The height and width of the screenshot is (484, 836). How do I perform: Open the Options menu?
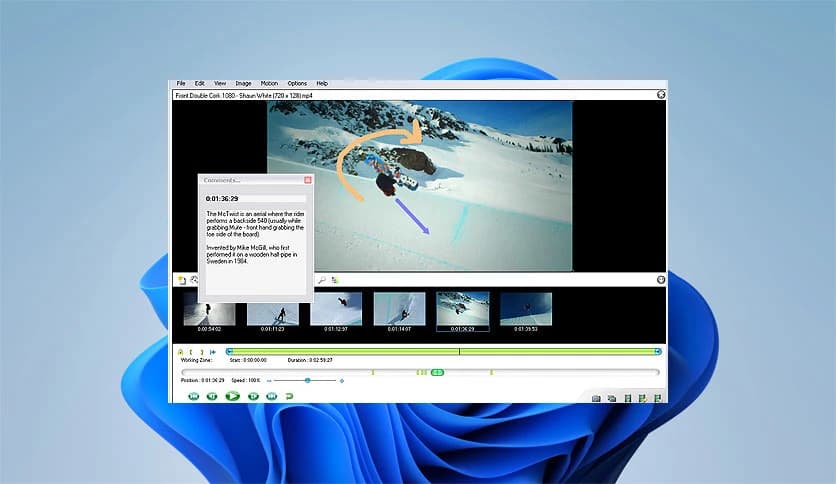297,84
